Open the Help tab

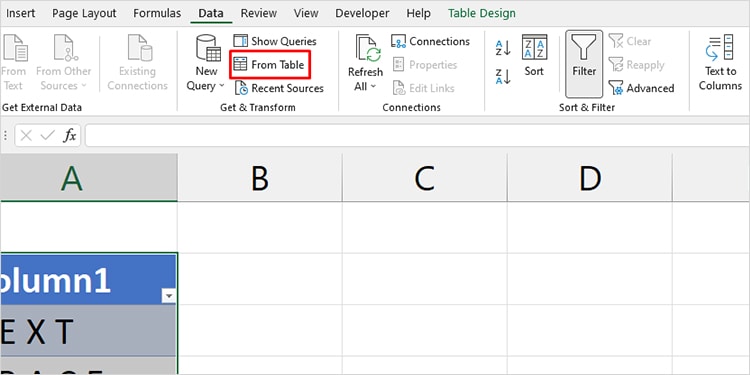(419, 13)
